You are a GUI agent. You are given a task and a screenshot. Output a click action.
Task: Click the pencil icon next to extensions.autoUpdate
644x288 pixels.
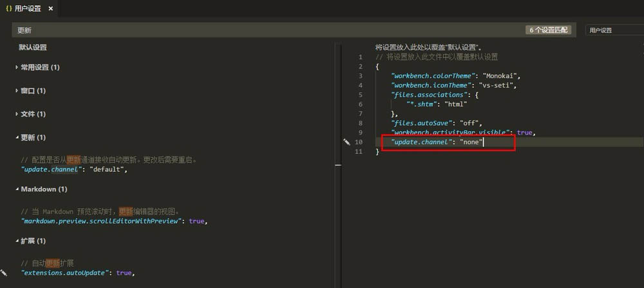5,273
